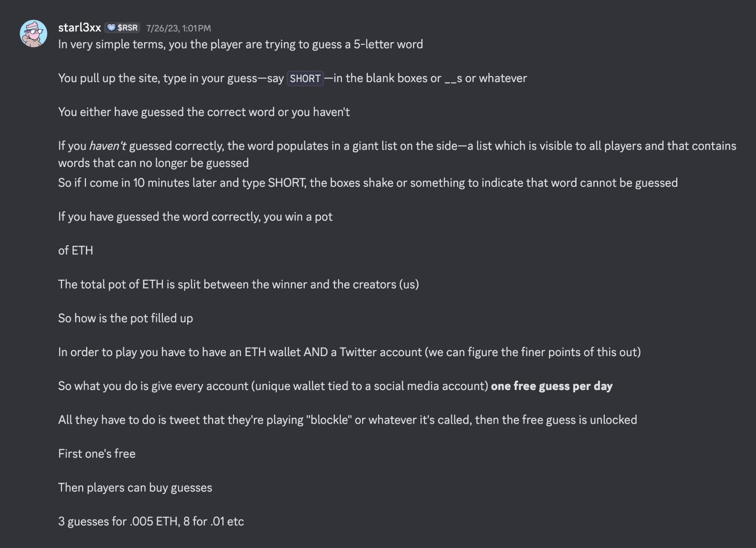Click the "you win a pot" line
756x548 pixels.
[195, 217]
